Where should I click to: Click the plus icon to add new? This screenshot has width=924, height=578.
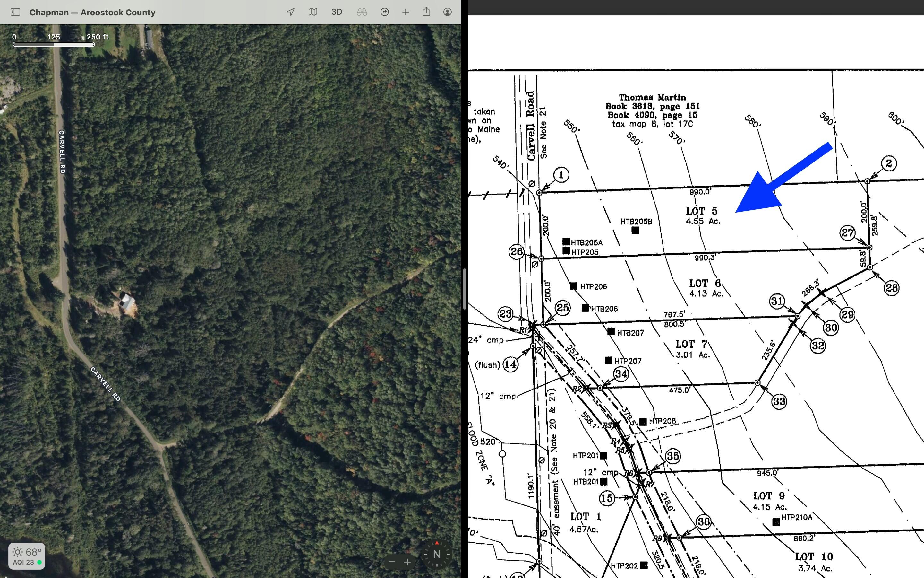pos(406,12)
